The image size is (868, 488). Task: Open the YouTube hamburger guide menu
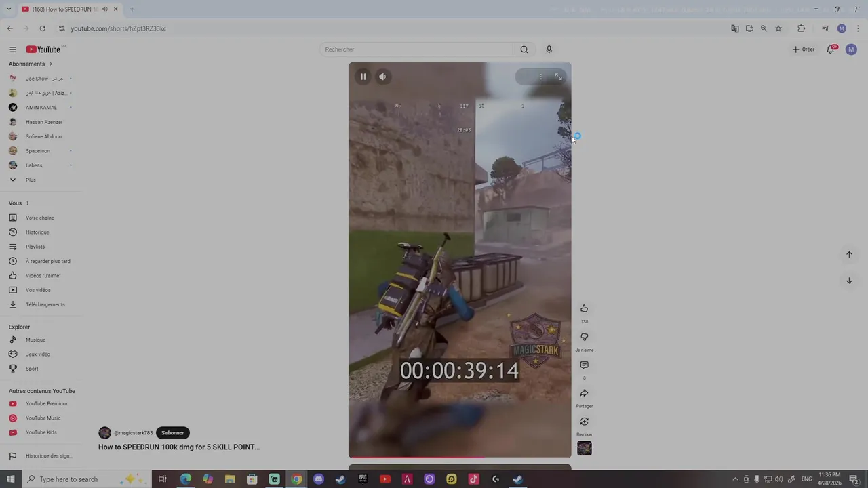pyautogui.click(x=12, y=49)
